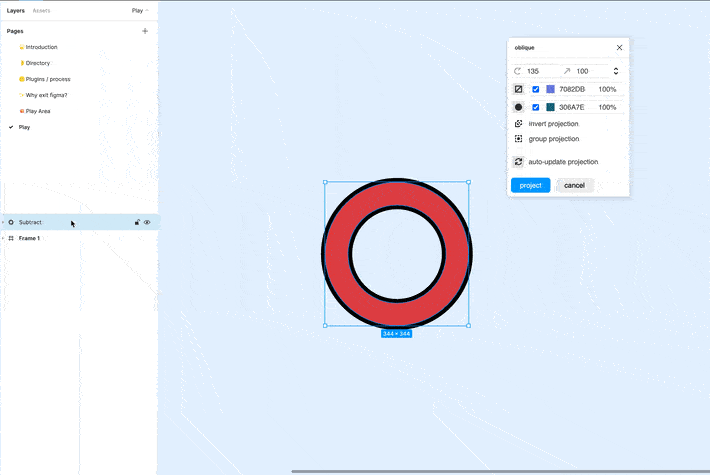Image resolution: width=710 pixels, height=475 pixels.
Task: Switch to the Assets tab
Action: [x=41, y=10]
